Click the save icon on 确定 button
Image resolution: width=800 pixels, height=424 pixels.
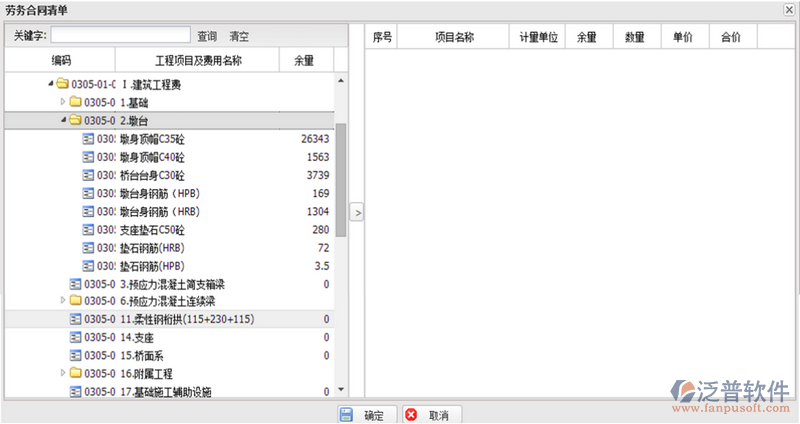click(x=346, y=415)
